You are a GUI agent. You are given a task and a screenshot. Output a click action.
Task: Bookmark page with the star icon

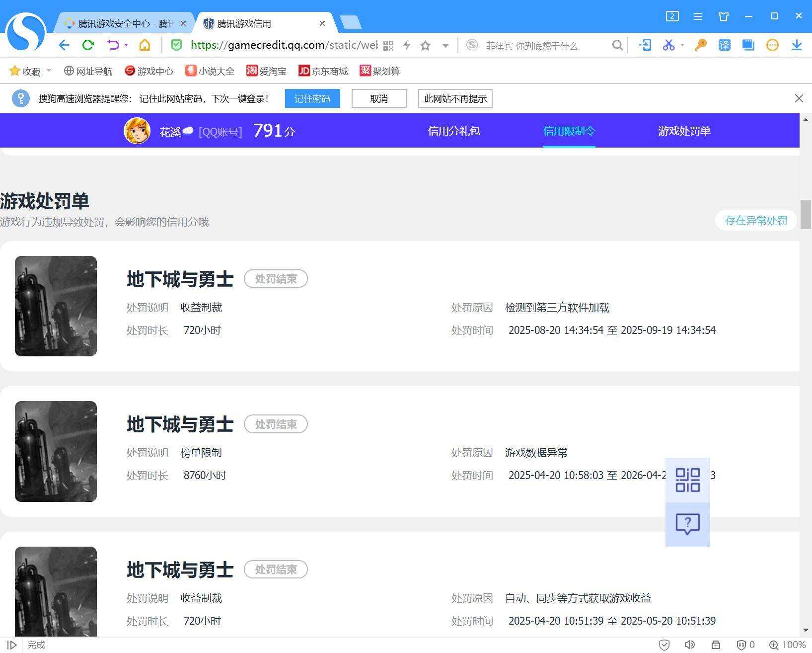pos(425,46)
